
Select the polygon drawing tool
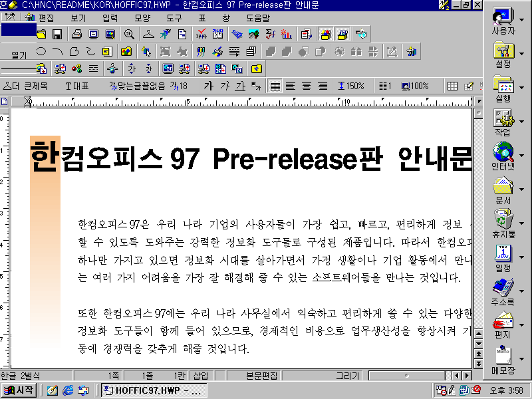[74, 52]
